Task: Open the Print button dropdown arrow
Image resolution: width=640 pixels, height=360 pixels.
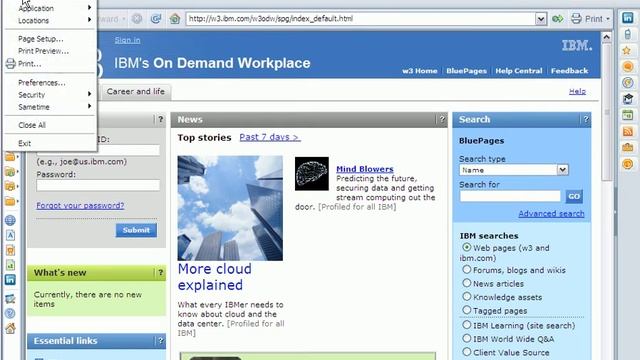Action: [x=608, y=19]
